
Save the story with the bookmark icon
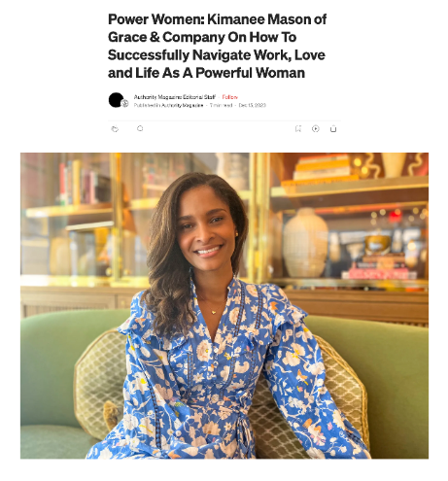[x=298, y=129]
